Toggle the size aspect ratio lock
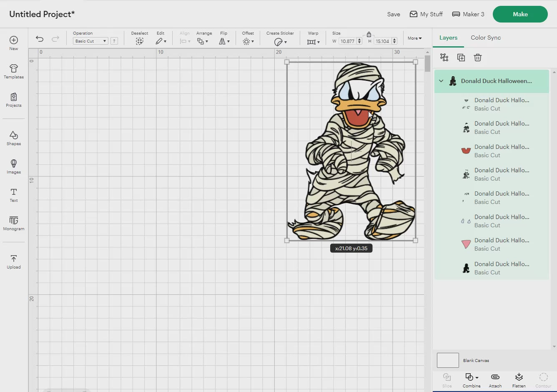 point(369,35)
